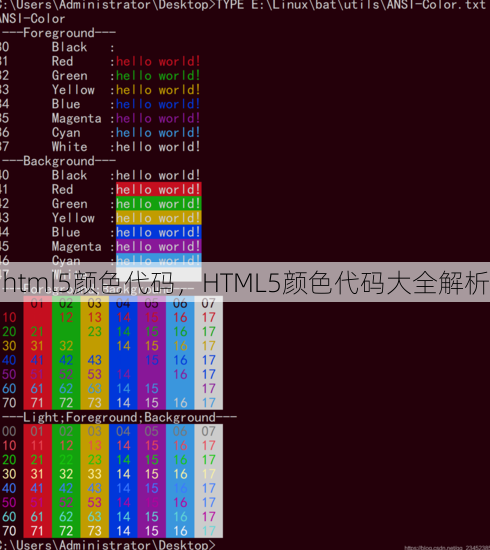Viewport: 490px width, 550px height.
Task: Click cell 22 in the Light grid
Action: (66, 460)
